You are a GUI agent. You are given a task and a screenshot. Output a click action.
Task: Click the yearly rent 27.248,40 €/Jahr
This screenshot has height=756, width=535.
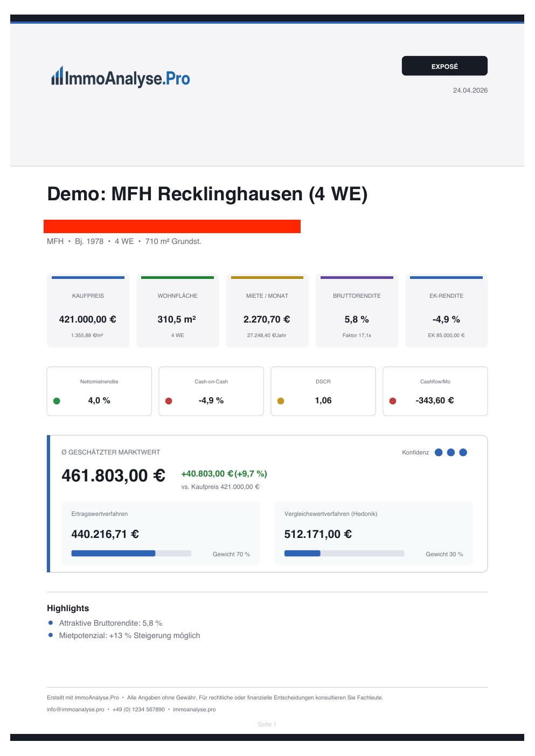[267, 335]
